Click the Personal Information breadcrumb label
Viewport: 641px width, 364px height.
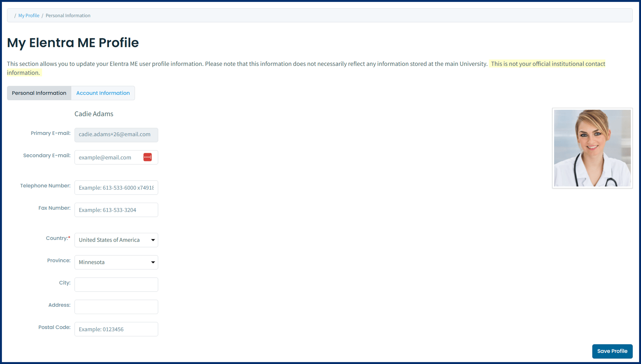coord(68,15)
